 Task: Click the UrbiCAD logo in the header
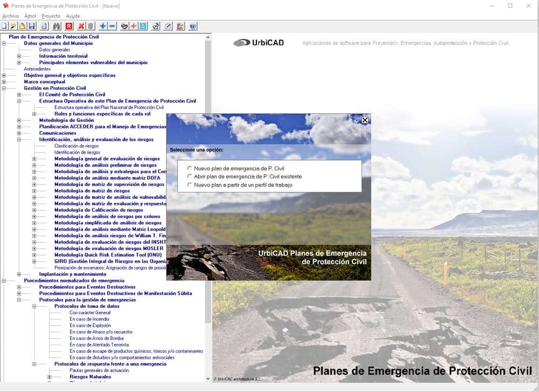(259, 43)
